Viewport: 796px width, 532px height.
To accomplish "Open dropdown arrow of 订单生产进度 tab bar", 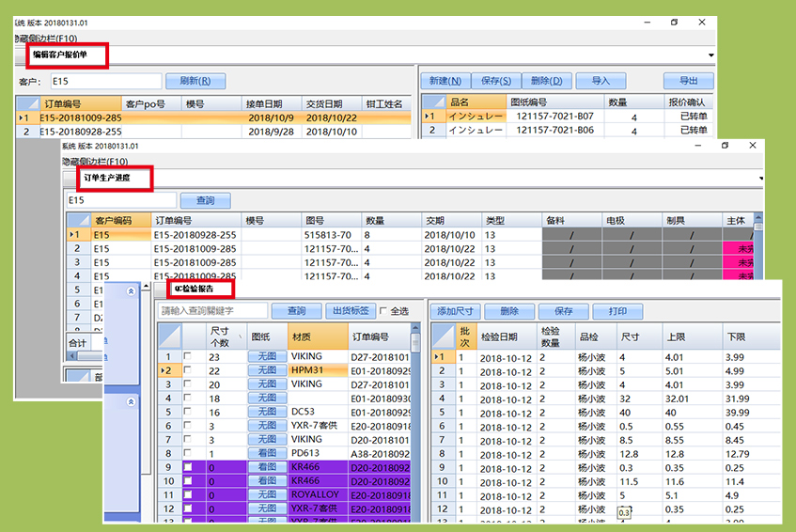I will (759, 178).
